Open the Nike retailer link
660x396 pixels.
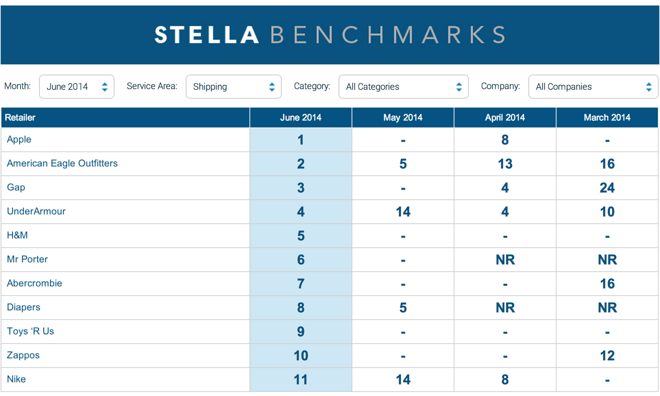point(16,379)
